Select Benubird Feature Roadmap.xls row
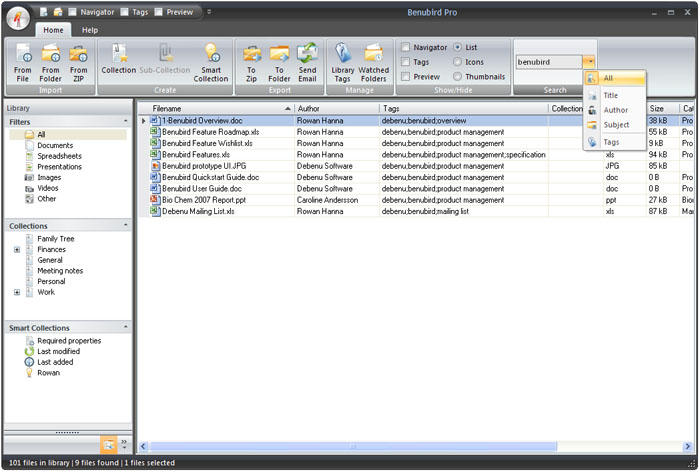 (415, 132)
